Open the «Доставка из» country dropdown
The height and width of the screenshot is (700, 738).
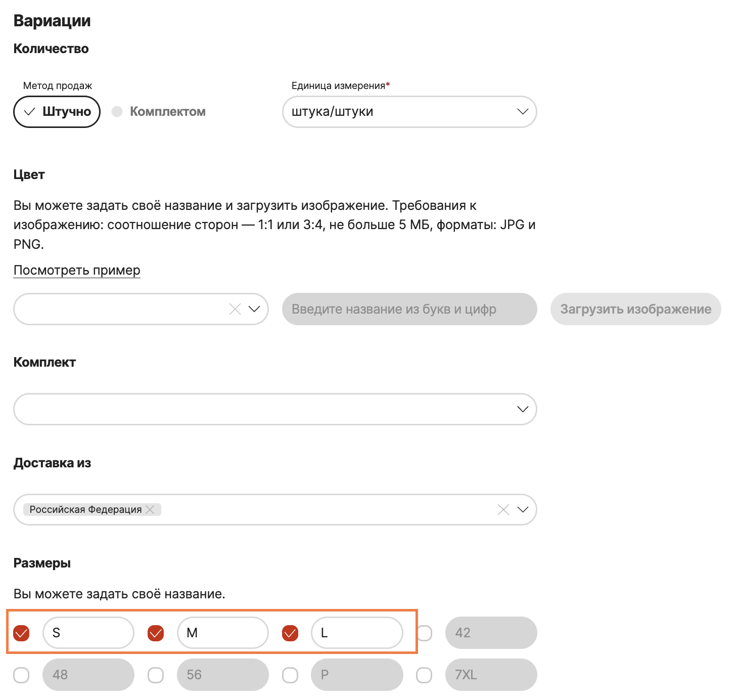coord(523,509)
